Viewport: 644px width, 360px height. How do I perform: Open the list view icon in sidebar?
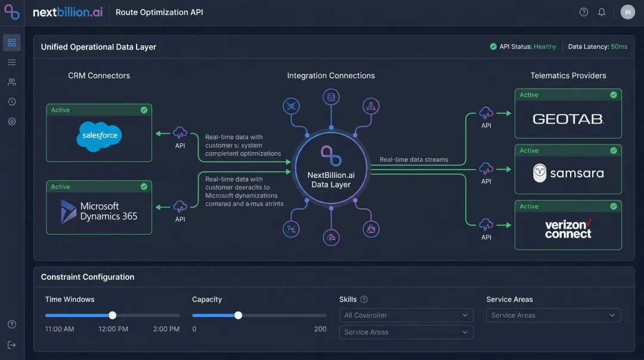12,62
